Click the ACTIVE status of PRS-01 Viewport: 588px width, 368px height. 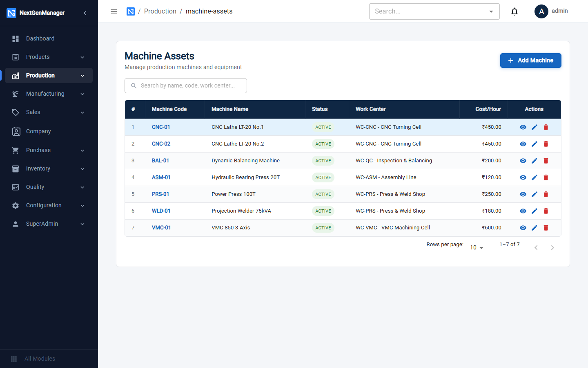point(323,194)
